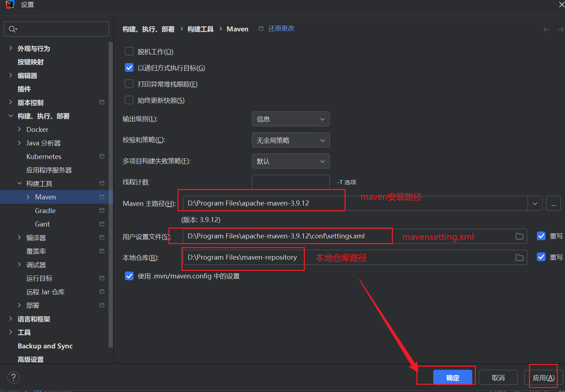The image size is (565, 392).
Task: Click the 确定 button
Action: 453,378
